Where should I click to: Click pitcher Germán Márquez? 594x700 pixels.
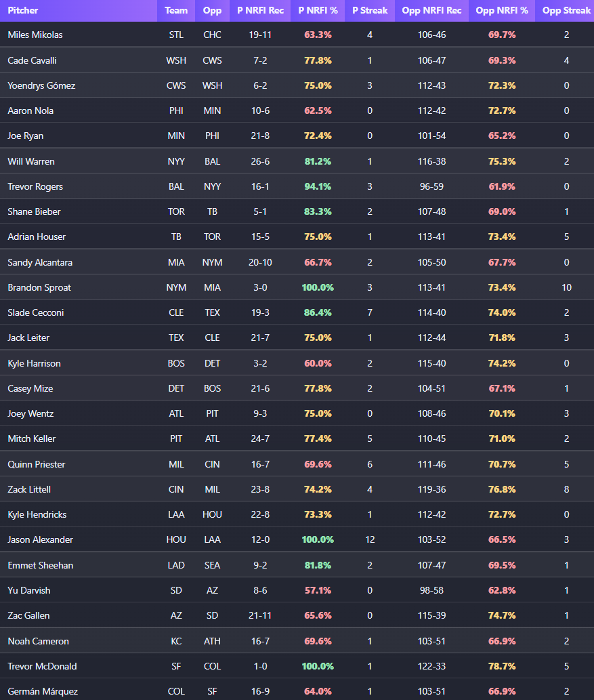43,691
